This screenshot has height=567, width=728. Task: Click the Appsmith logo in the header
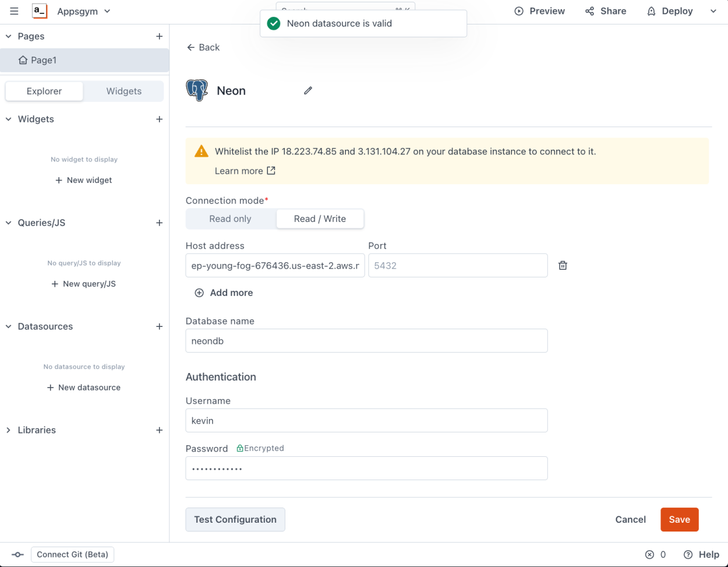tap(40, 10)
